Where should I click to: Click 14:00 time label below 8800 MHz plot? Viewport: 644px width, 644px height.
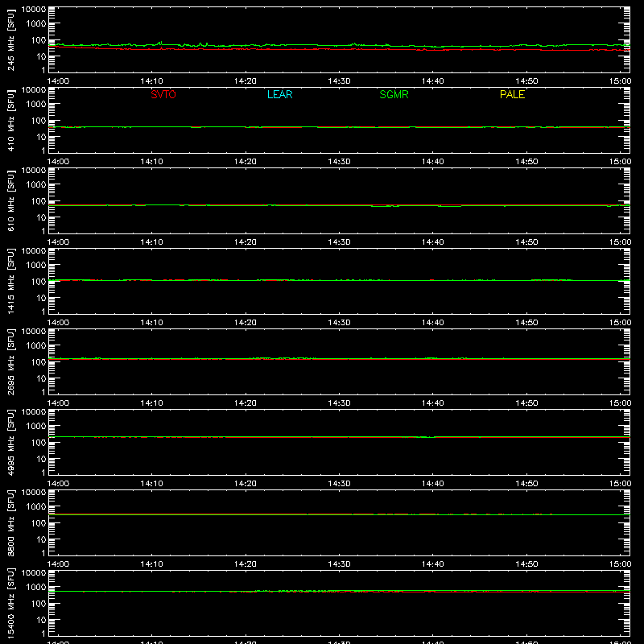[58, 564]
